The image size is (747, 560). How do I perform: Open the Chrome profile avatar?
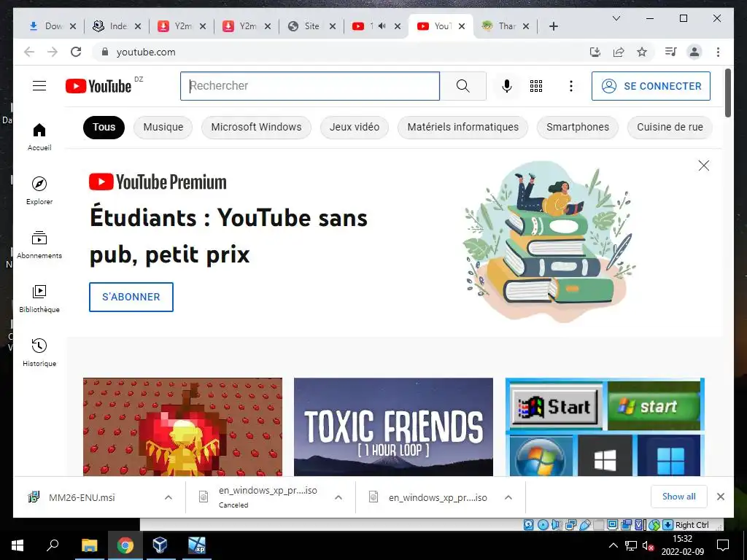click(694, 52)
